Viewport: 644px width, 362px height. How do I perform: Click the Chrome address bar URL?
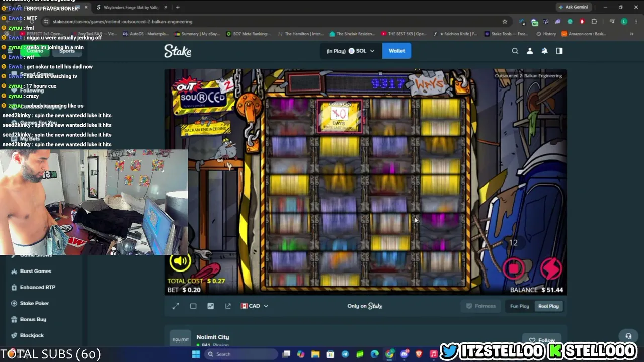click(x=123, y=22)
